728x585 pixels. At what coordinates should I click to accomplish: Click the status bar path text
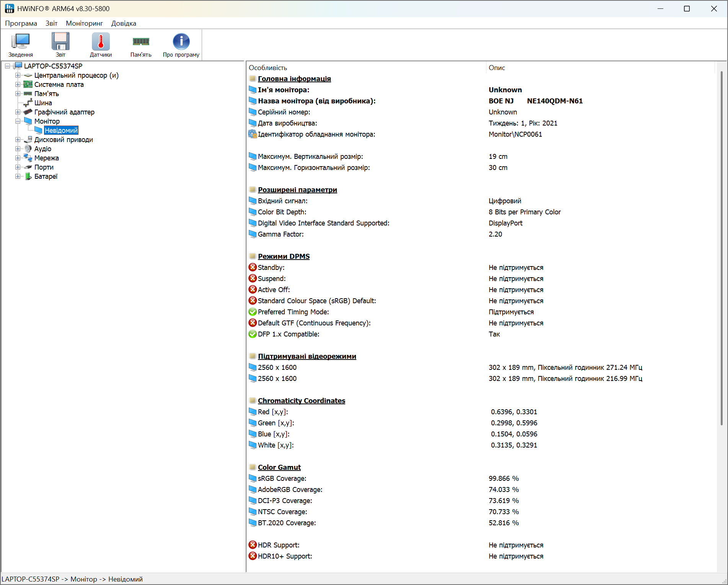pyautogui.click(x=72, y=579)
